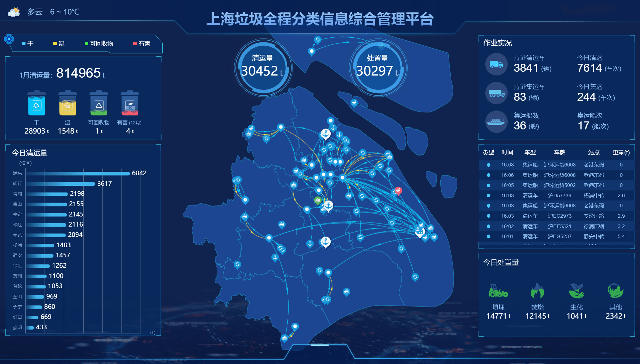The image size is (640, 364).
Task: Click the 填埋 value 14771 t
Action: pyautogui.click(x=498, y=316)
